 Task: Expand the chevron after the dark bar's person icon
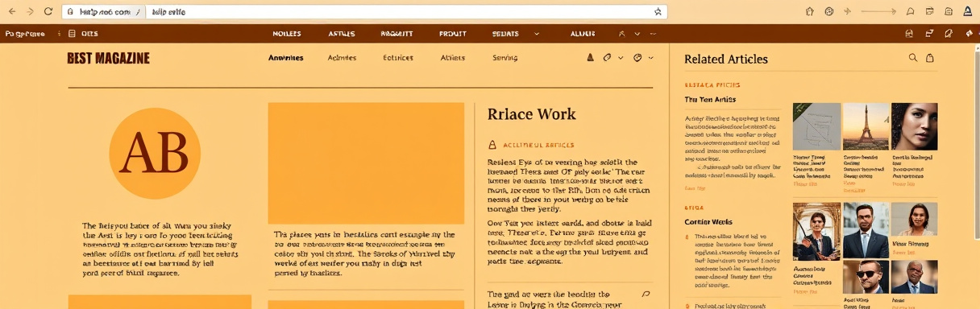(x=637, y=34)
